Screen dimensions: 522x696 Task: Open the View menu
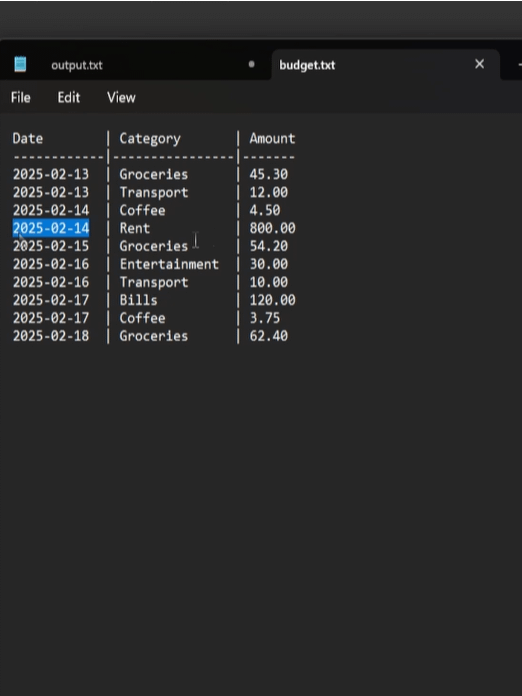click(121, 98)
